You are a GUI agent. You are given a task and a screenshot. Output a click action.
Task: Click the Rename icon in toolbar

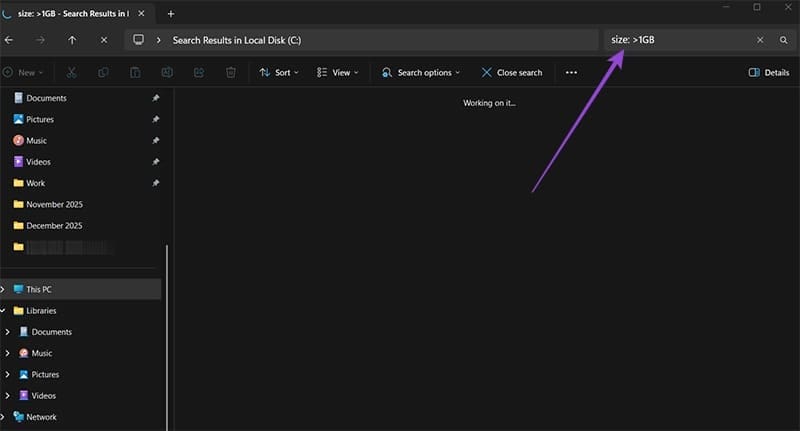click(167, 73)
